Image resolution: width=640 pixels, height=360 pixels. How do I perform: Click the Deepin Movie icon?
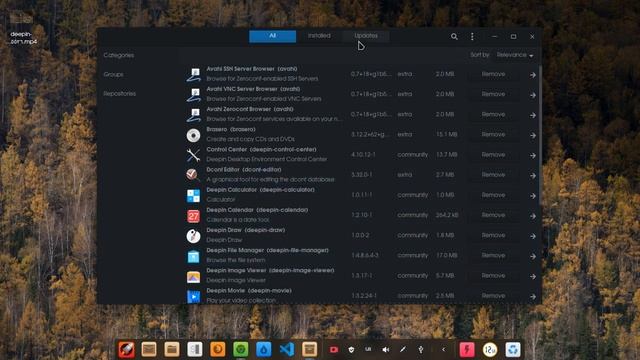point(193,296)
